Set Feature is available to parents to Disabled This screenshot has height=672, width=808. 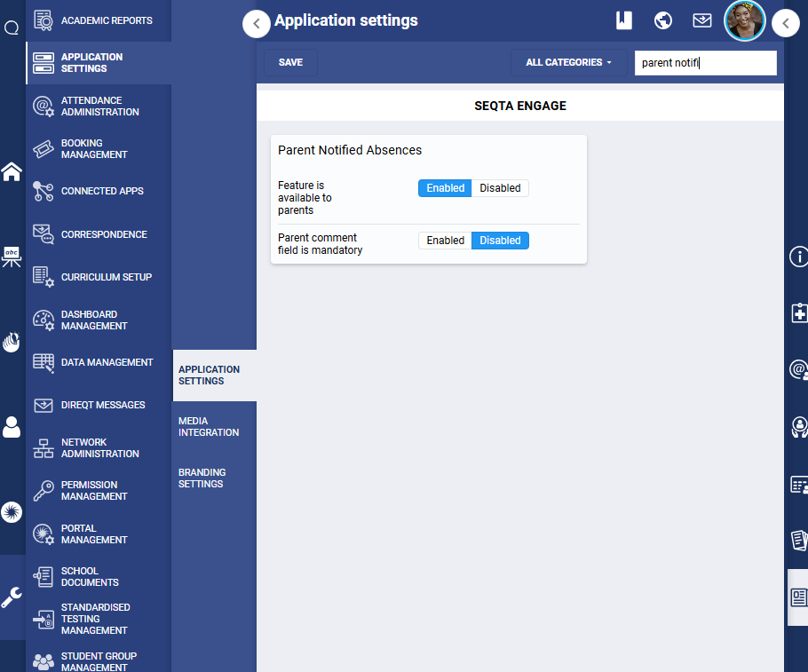pos(500,188)
